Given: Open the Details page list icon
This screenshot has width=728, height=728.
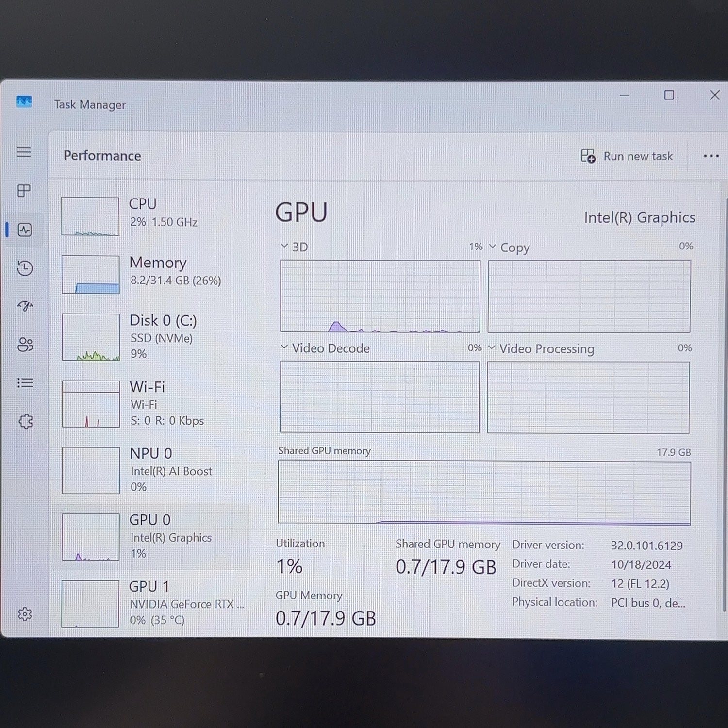Looking at the screenshot, I should click(25, 383).
